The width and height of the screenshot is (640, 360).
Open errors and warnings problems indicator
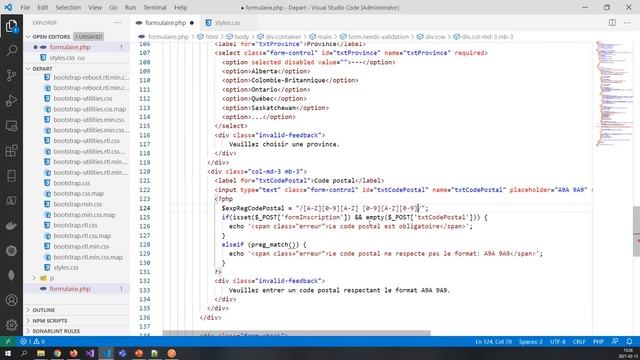click(x=33, y=341)
